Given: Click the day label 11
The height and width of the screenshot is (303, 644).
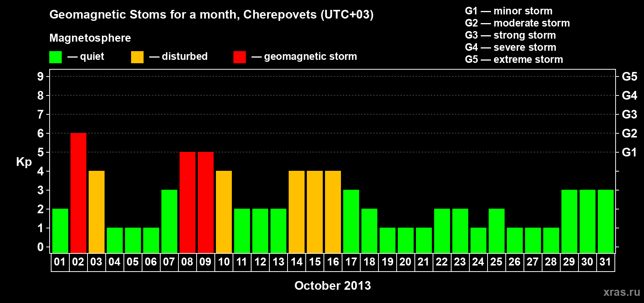Looking at the screenshot, I should click(x=242, y=262).
